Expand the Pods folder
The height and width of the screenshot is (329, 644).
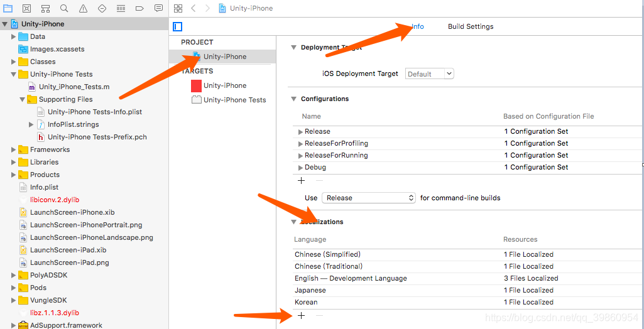[14, 288]
